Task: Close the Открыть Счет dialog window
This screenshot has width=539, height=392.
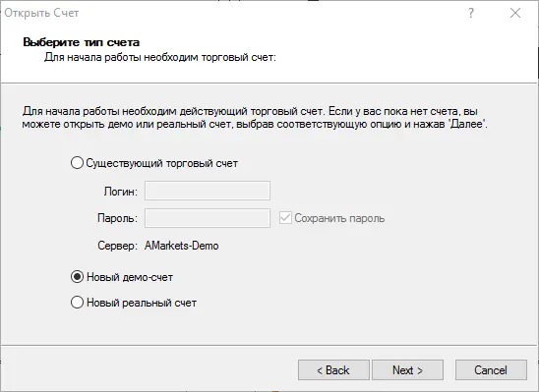Action: (x=515, y=13)
